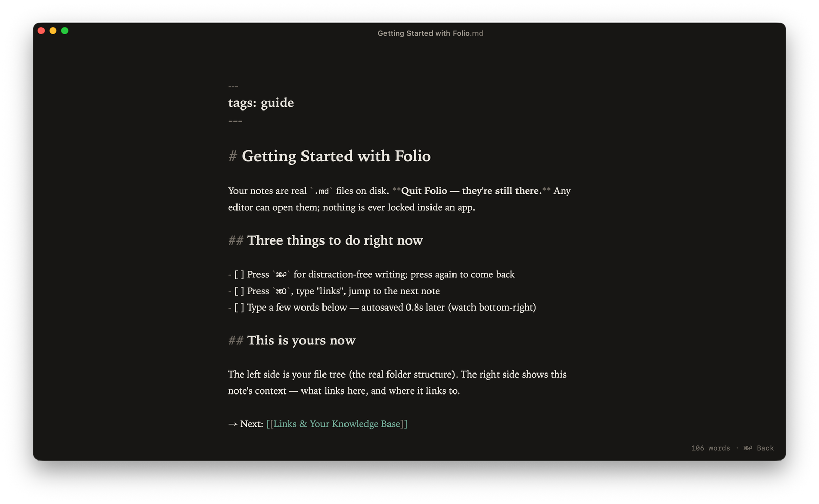819x504 pixels.
Task: Click the ⌘↩ inline shortcut in first task
Action: (x=282, y=275)
